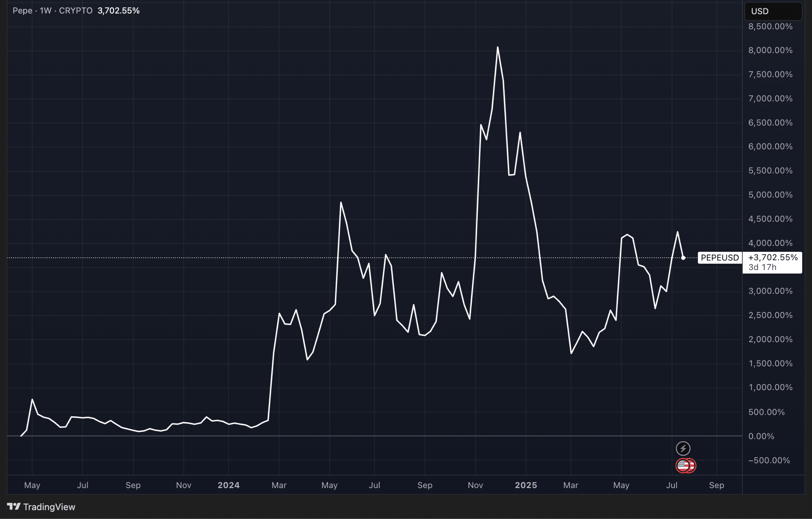Click the Nov 2024 time axis label

[x=475, y=485]
